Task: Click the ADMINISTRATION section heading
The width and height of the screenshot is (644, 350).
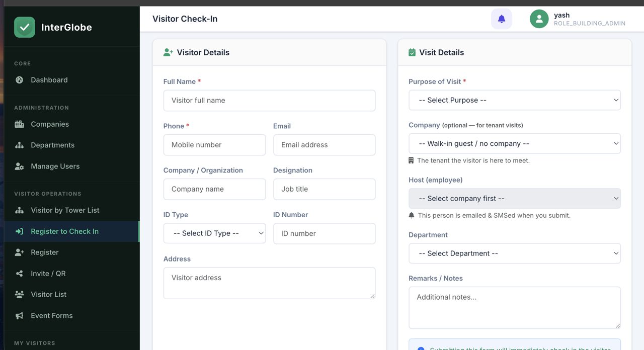Action: 41,108
